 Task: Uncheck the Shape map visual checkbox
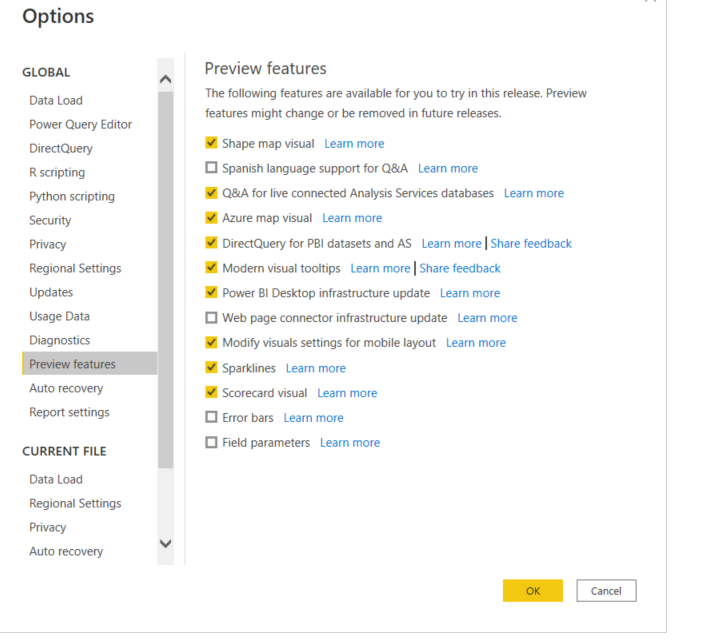pos(211,143)
